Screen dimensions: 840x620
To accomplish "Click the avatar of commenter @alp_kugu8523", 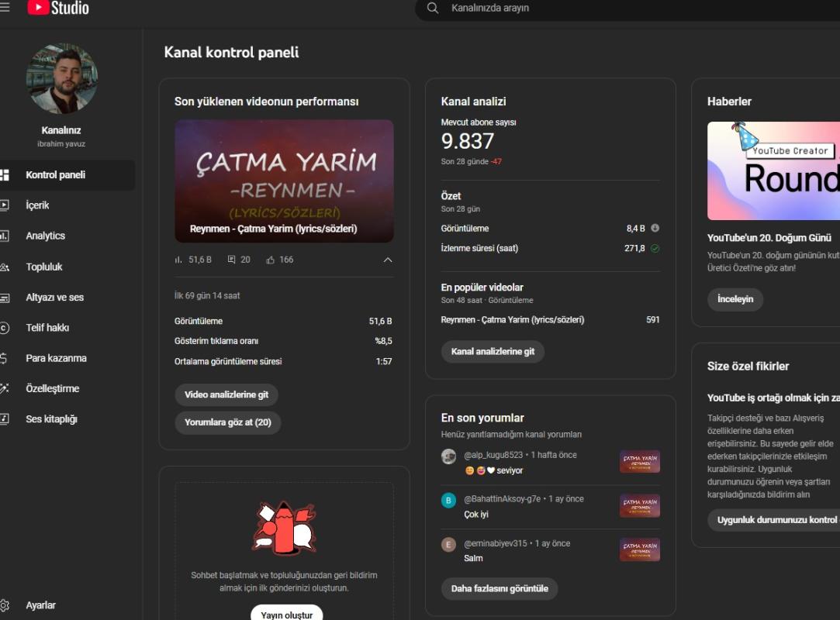I will 448,456.
